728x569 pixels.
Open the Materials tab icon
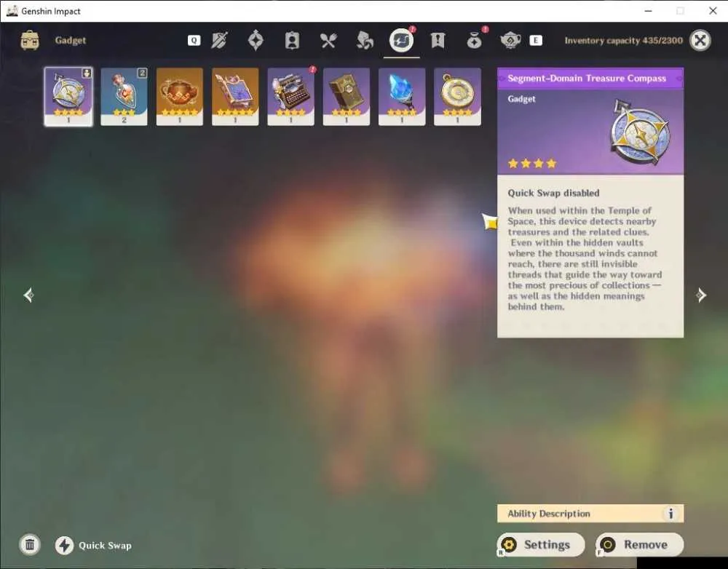[x=365, y=41]
